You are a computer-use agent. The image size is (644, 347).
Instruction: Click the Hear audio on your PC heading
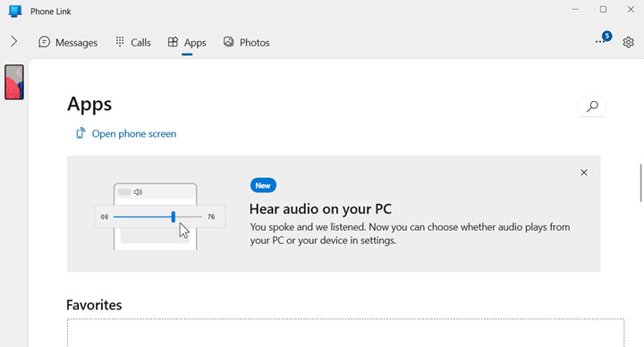[320, 209]
